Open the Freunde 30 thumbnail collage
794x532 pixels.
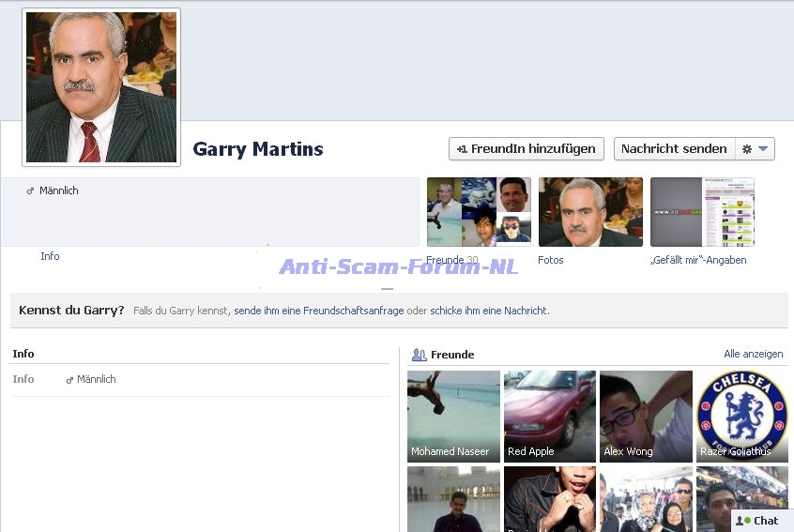point(479,212)
